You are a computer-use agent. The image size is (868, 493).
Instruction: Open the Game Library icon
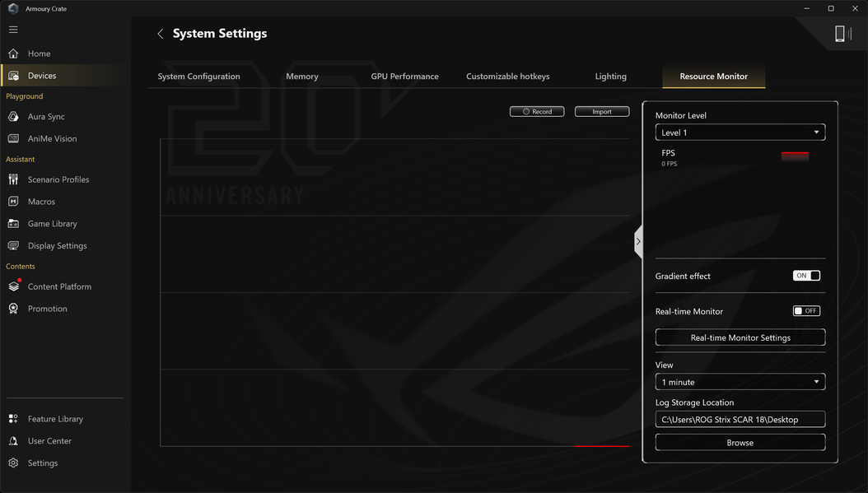pyautogui.click(x=13, y=224)
